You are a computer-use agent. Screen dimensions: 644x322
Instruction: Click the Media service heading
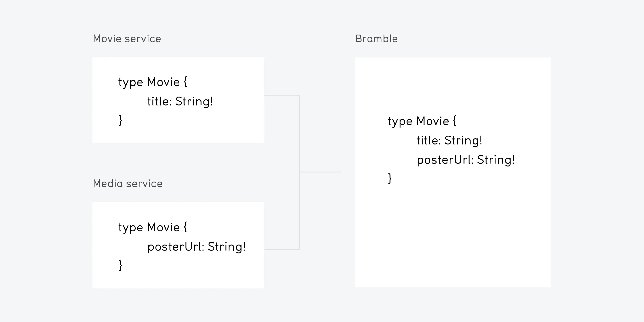click(x=128, y=184)
